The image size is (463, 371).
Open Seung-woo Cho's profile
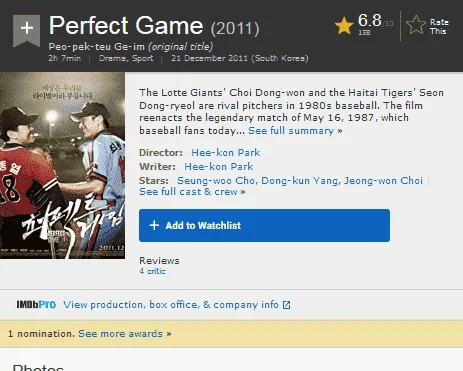point(217,181)
